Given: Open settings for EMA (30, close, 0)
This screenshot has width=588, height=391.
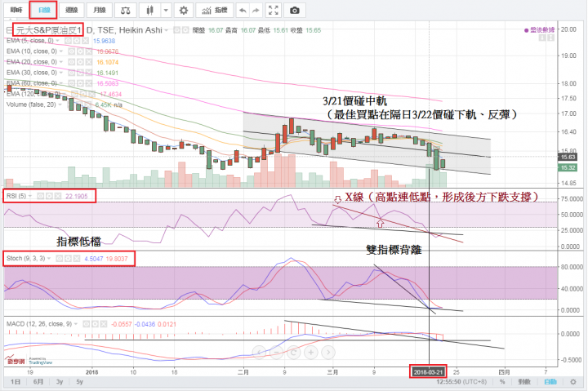Looking at the screenshot, I should (x=80, y=73).
